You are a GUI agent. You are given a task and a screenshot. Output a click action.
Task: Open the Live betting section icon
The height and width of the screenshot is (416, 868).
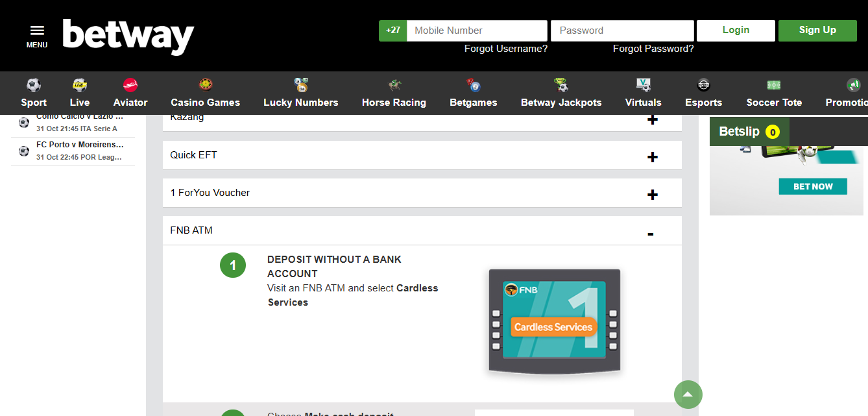[x=78, y=84]
